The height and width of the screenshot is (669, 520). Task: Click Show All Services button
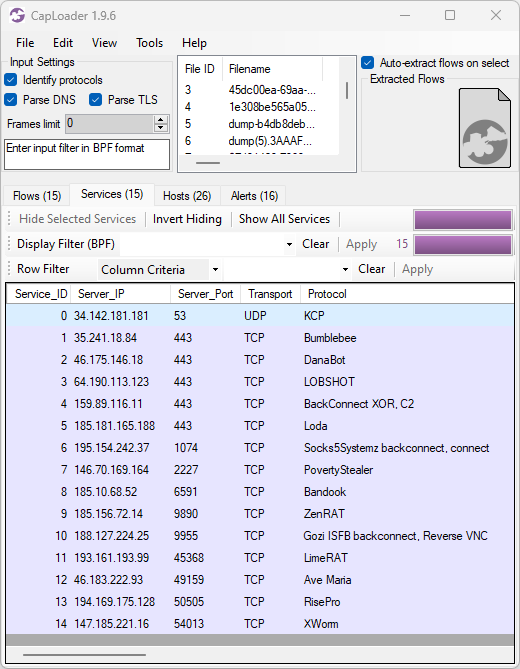point(285,219)
